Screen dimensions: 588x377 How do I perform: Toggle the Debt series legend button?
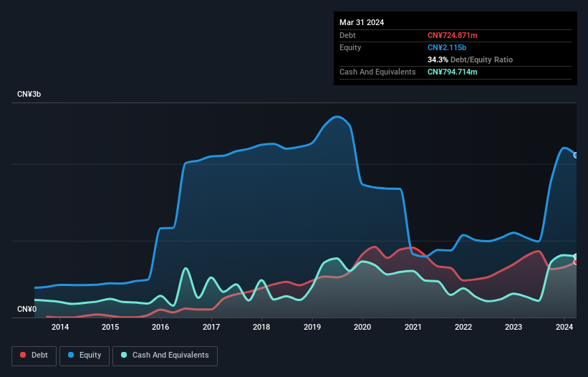(x=34, y=355)
